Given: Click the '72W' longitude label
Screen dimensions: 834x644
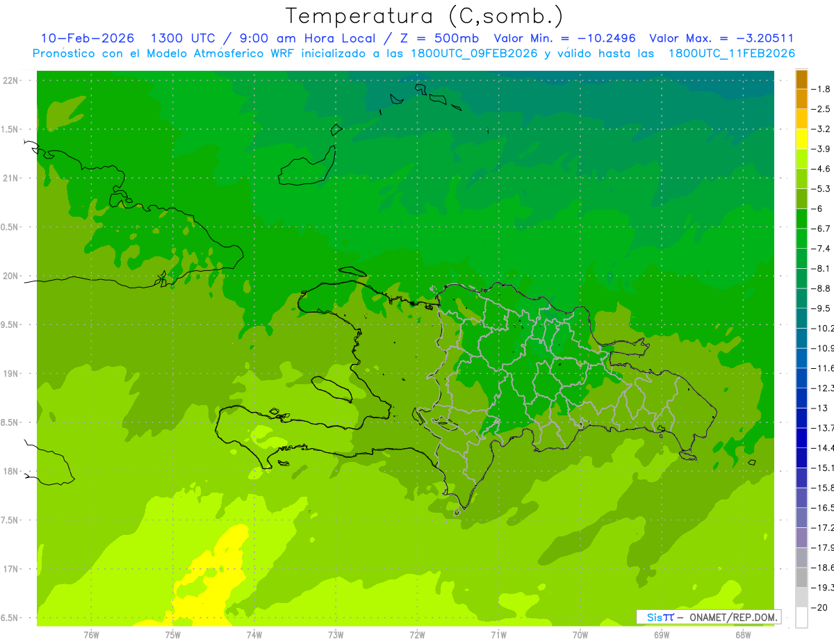Looking at the screenshot, I should coord(418,635).
